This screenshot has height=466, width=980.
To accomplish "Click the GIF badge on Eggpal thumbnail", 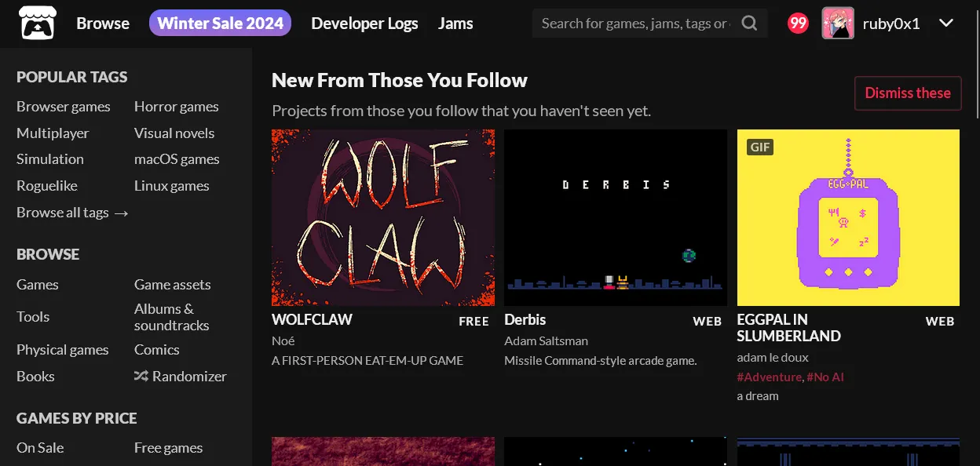I will pos(759,147).
